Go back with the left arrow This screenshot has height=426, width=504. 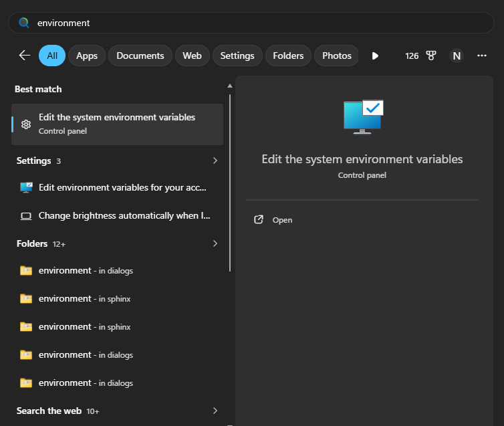pos(25,56)
